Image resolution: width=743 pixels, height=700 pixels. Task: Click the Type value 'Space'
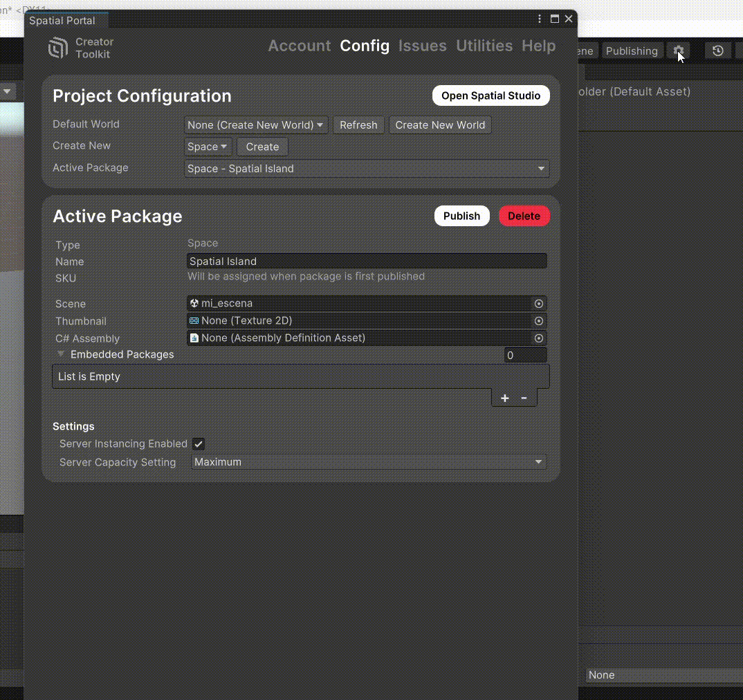click(203, 243)
